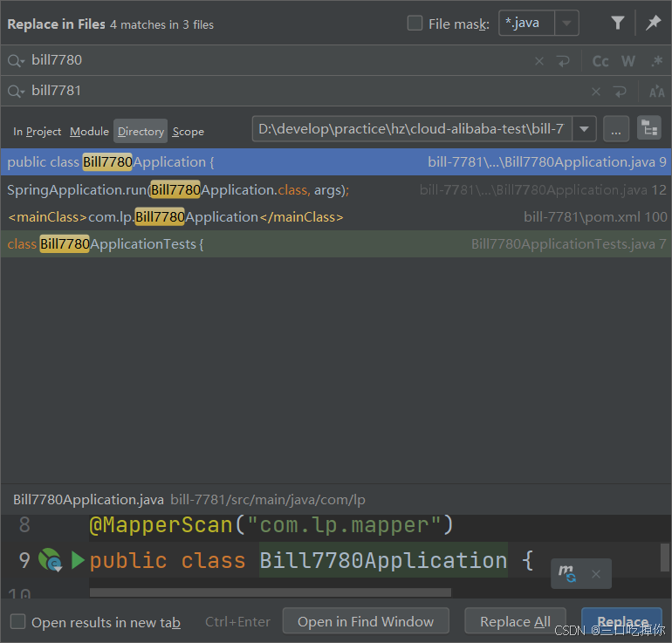The height and width of the screenshot is (643, 672).
Task: Open the *.java file mask dropdown
Action: pos(566,24)
